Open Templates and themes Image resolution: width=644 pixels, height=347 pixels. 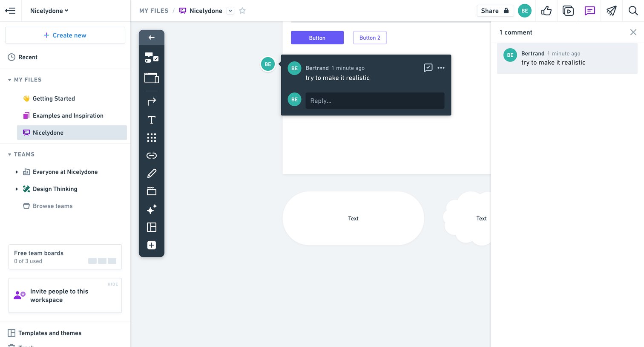point(45,333)
